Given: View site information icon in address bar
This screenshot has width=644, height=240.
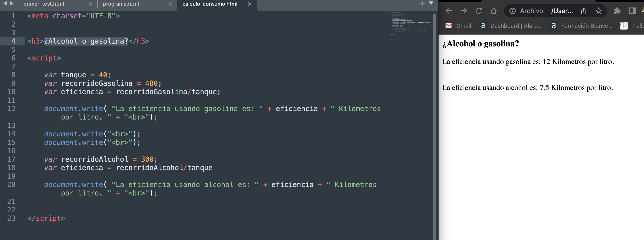Looking at the screenshot, I should pyautogui.click(x=512, y=11).
